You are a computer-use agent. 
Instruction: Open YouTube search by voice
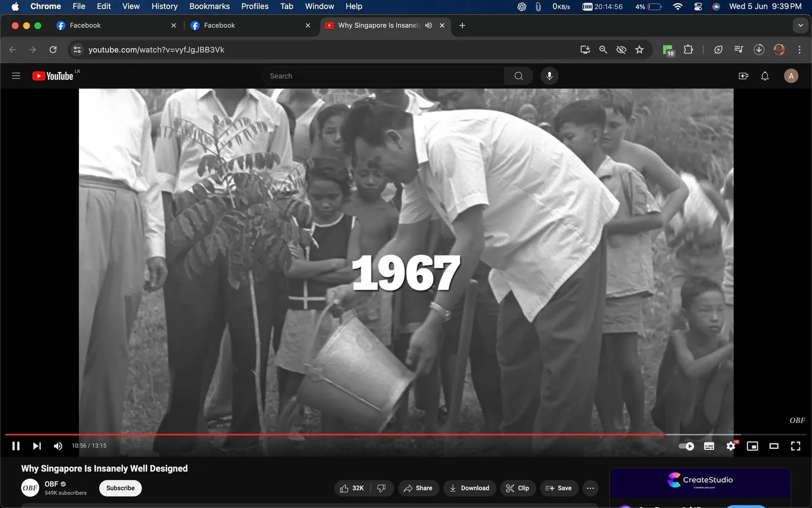pyautogui.click(x=549, y=76)
